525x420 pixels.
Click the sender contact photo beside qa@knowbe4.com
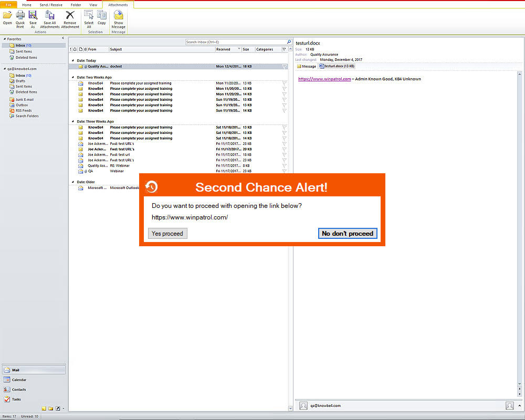(303, 406)
